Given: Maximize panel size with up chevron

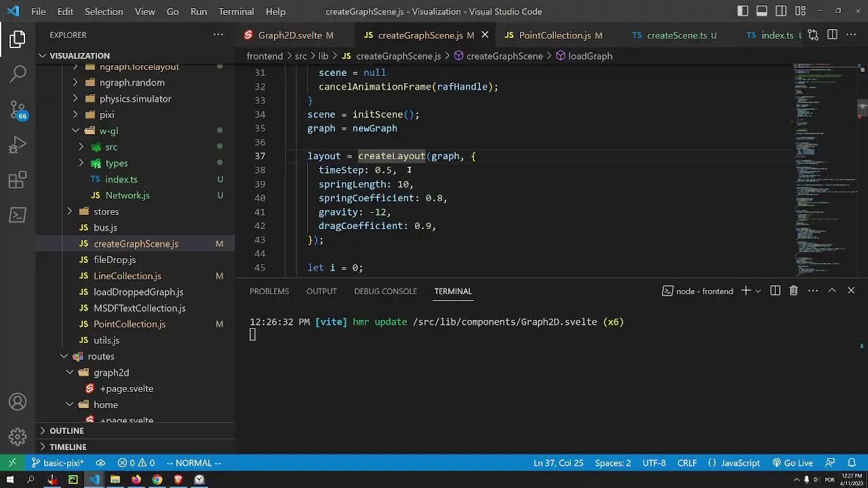Looking at the screenshot, I should point(832,291).
